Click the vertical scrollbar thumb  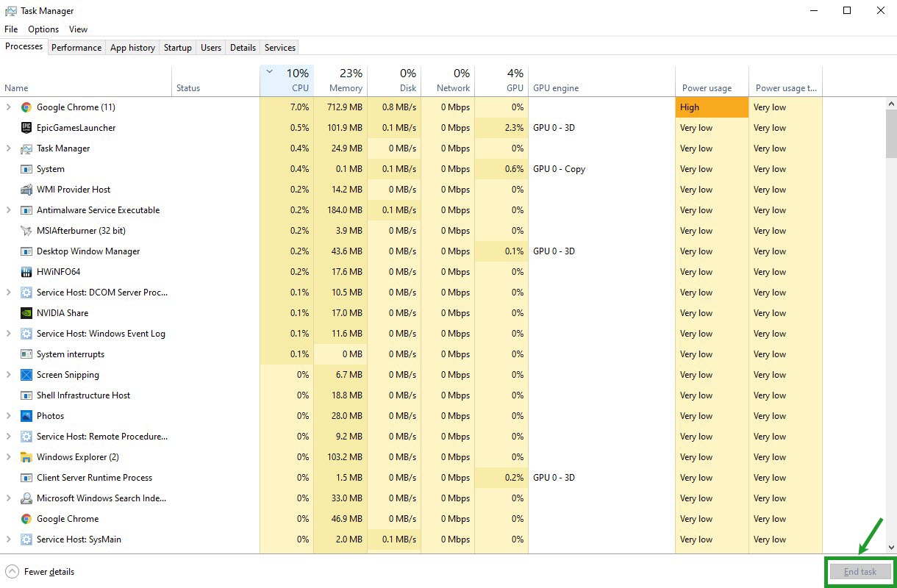(891, 133)
